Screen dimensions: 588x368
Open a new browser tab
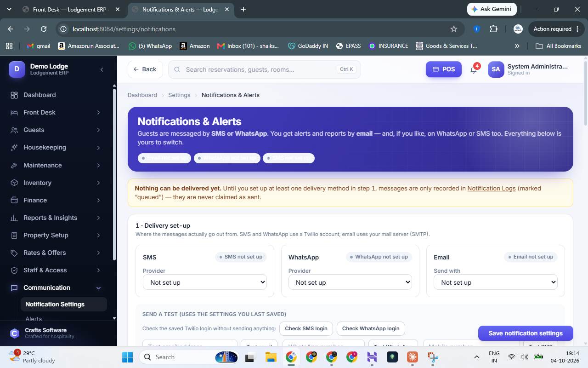(243, 9)
